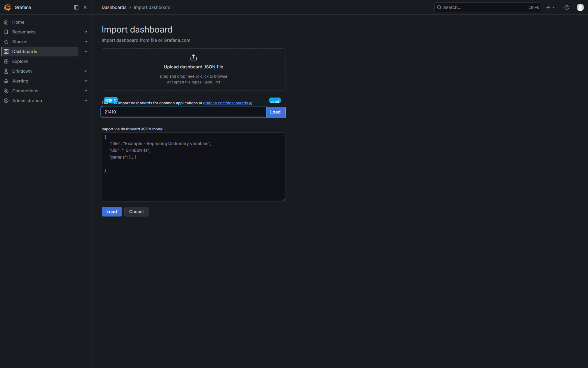The width and height of the screenshot is (588, 368).
Task: Open the user profile avatar
Action: point(580,7)
